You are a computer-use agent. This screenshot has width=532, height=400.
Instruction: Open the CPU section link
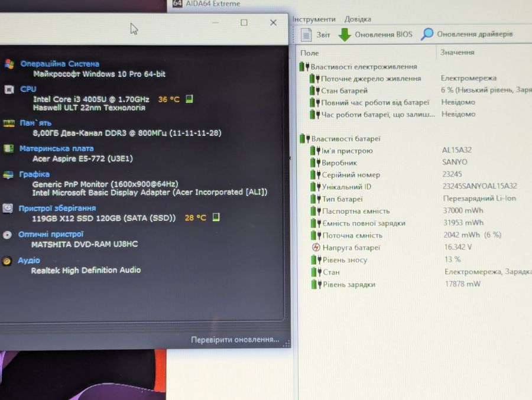28,89
